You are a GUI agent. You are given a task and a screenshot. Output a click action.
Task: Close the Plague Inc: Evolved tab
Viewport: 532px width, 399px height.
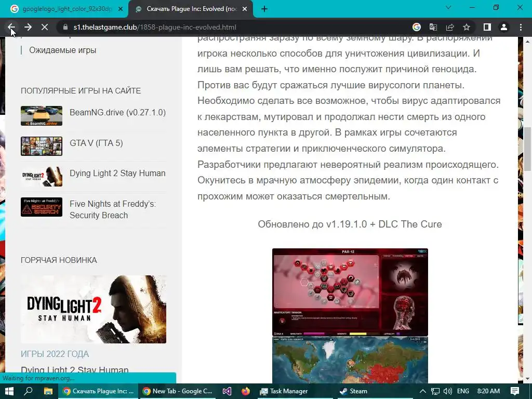(245, 9)
